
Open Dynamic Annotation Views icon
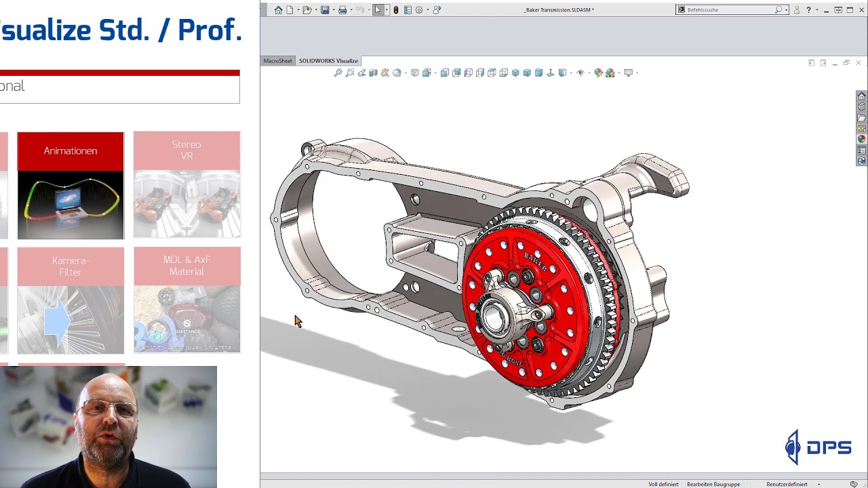point(384,73)
